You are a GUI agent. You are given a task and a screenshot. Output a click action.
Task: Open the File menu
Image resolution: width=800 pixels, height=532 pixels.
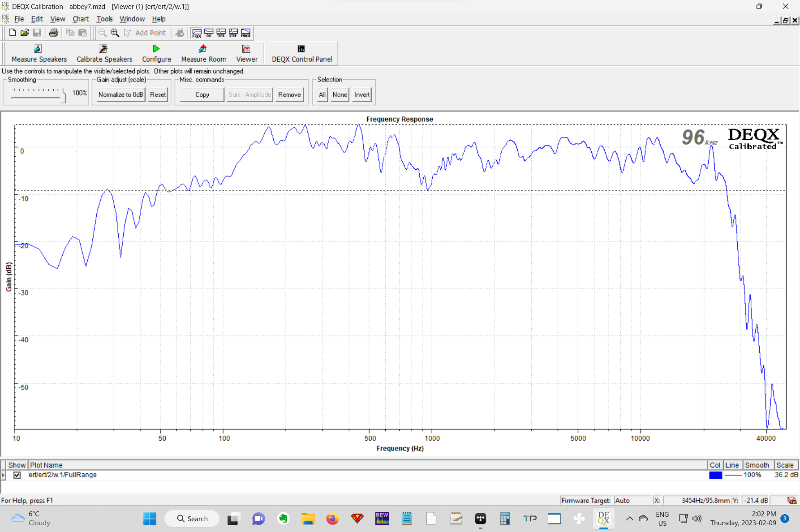19,19
